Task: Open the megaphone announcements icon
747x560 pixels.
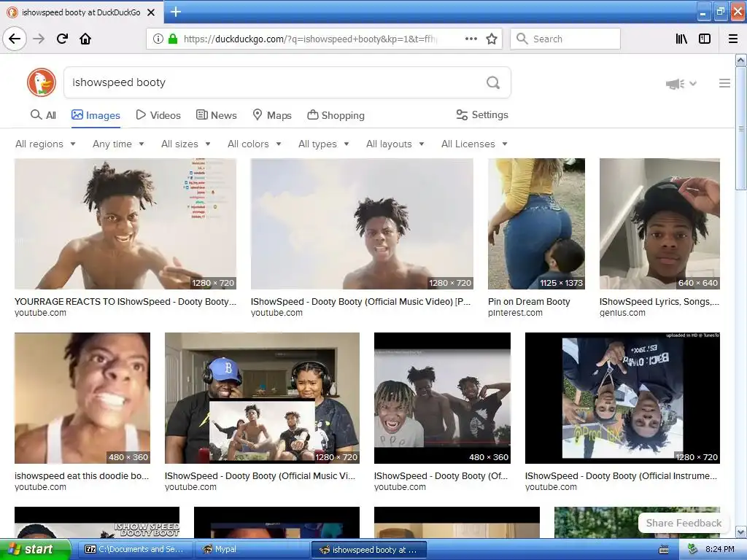Action: [676, 84]
